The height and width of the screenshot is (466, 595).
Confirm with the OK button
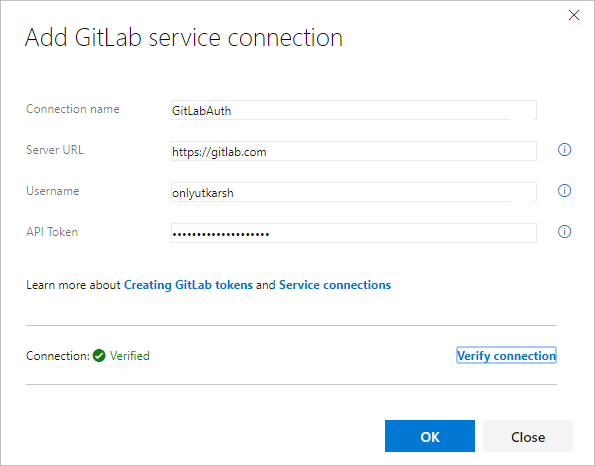click(x=430, y=436)
